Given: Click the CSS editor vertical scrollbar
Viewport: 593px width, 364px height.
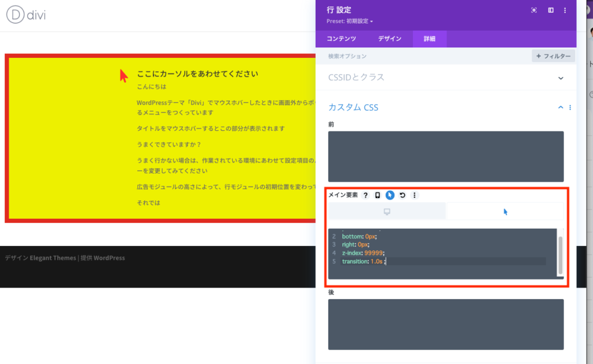Looking at the screenshot, I should [x=559, y=253].
